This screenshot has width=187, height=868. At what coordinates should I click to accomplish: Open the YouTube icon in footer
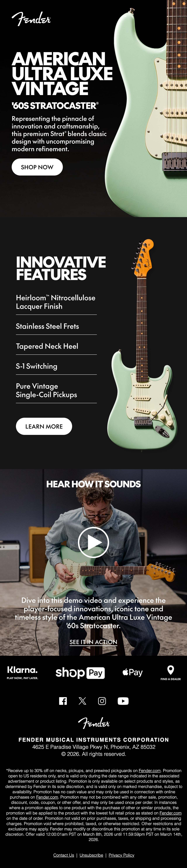pos(123,701)
